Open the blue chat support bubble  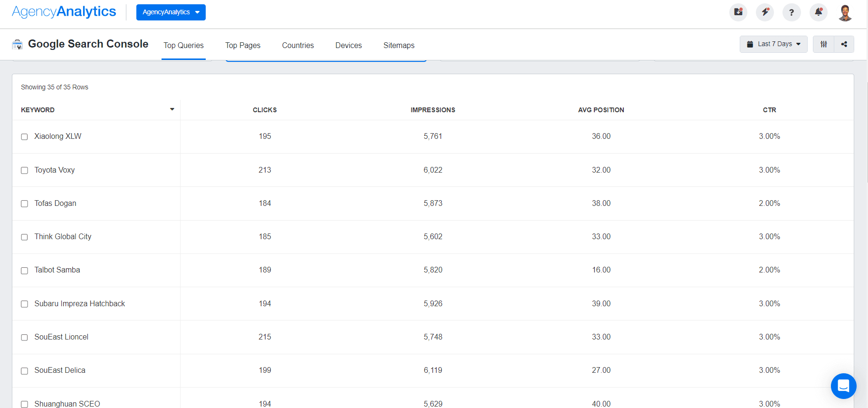[843, 386]
